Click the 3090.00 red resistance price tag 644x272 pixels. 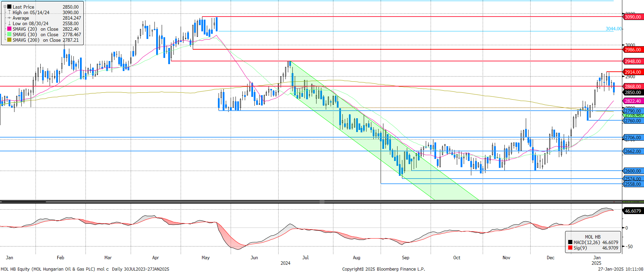(x=633, y=17)
